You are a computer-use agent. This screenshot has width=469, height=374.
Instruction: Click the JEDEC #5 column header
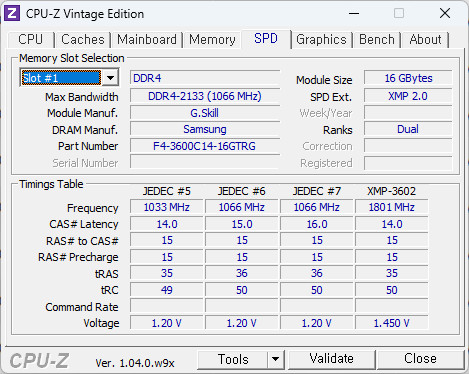[167, 191]
